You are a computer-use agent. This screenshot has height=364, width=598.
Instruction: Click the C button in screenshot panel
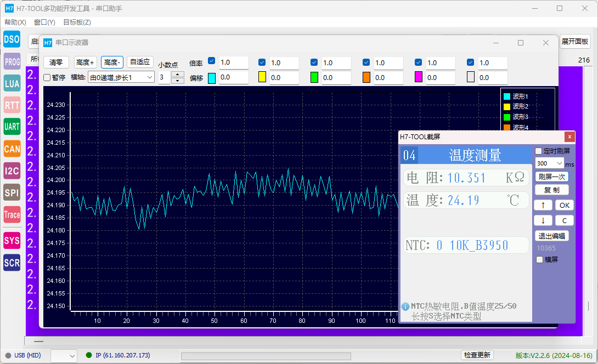click(565, 220)
